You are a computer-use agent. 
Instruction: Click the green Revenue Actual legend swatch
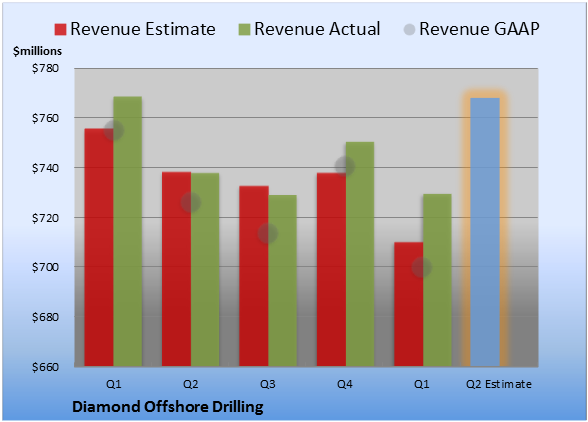[244, 30]
